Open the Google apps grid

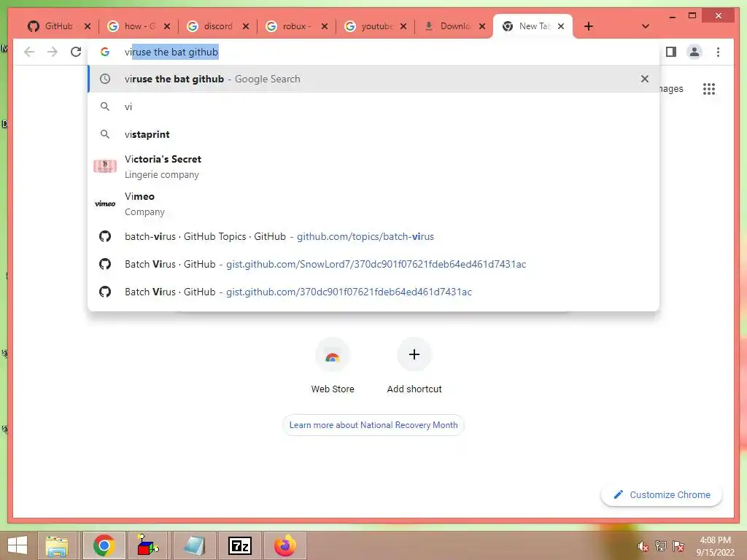click(709, 89)
